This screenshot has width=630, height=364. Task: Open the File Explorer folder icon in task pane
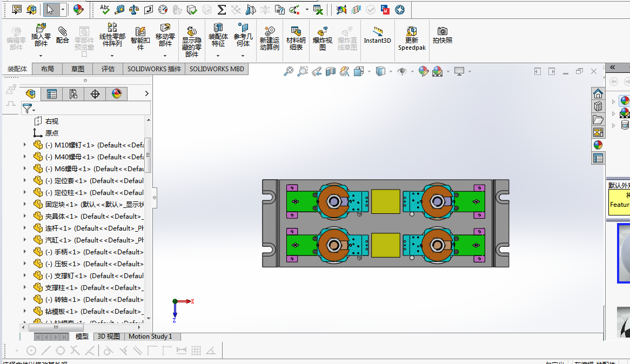point(598,119)
